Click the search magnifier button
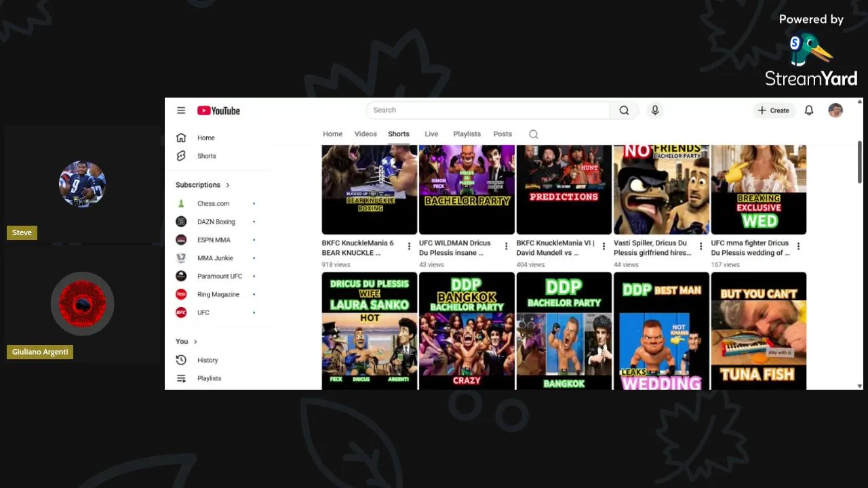Screen dimensions: 868x488 624,110
